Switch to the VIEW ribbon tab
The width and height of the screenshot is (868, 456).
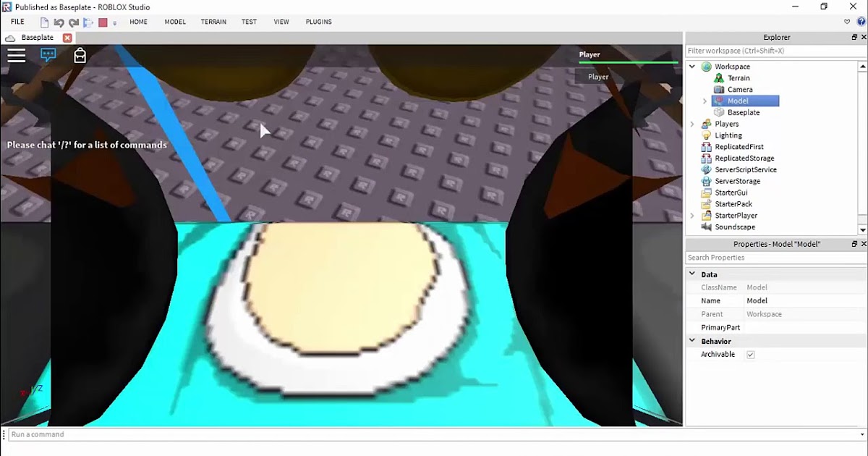tap(281, 22)
